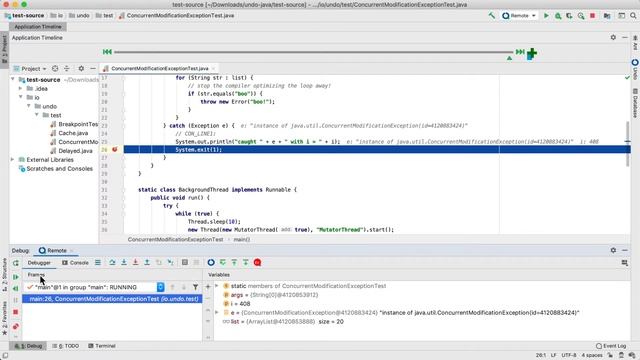Image resolution: width=640 pixels, height=360 pixels.
Task: Click Show Execution Point lines icon
Action: click(x=98, y=262)
